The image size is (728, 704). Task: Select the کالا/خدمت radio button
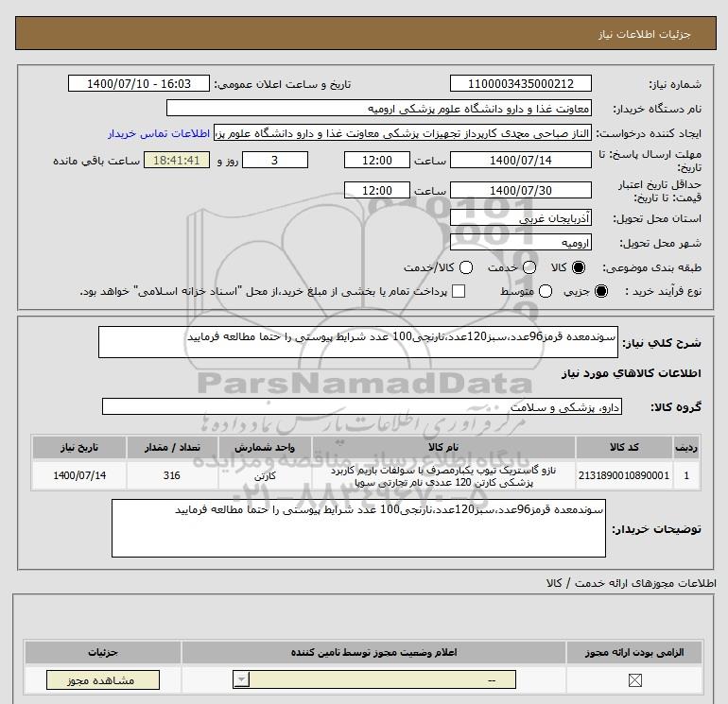click(466, 267)
